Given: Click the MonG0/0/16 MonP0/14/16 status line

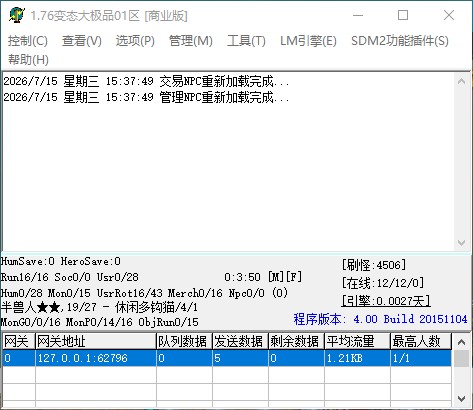Looking at the screenshot, I should (x=100, y=322).
